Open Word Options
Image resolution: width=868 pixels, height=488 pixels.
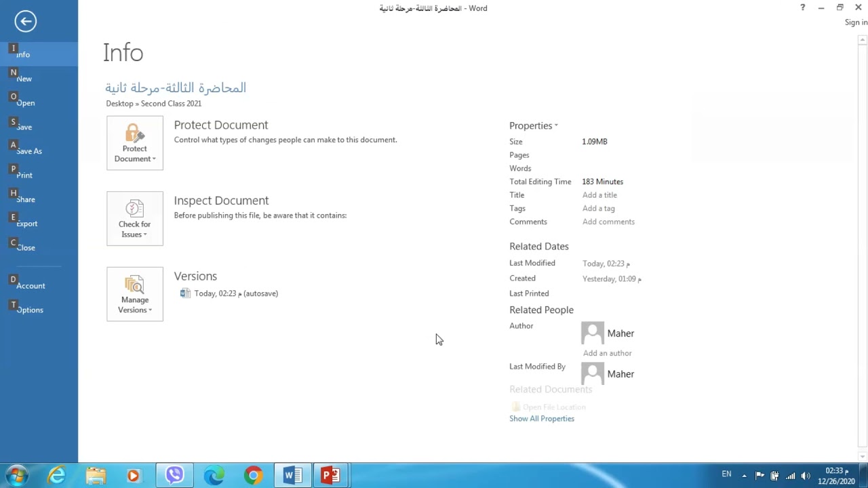point(39,310)
